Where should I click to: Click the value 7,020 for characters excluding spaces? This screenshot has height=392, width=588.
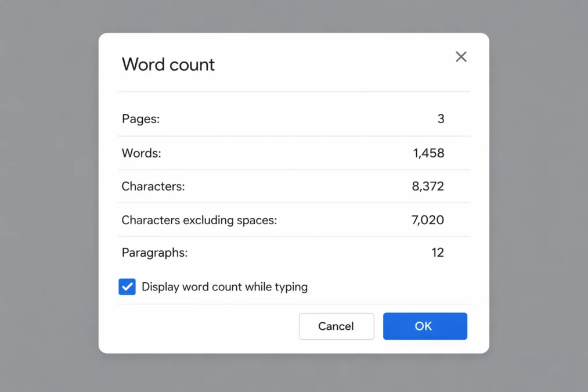[428, 220]
